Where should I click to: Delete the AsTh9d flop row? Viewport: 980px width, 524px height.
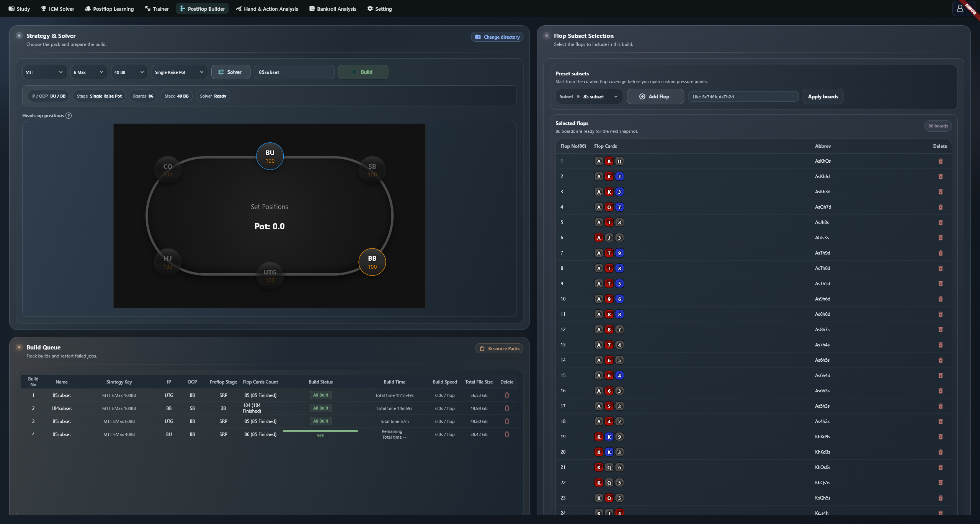pyautogui.click(x=941, y=253)
